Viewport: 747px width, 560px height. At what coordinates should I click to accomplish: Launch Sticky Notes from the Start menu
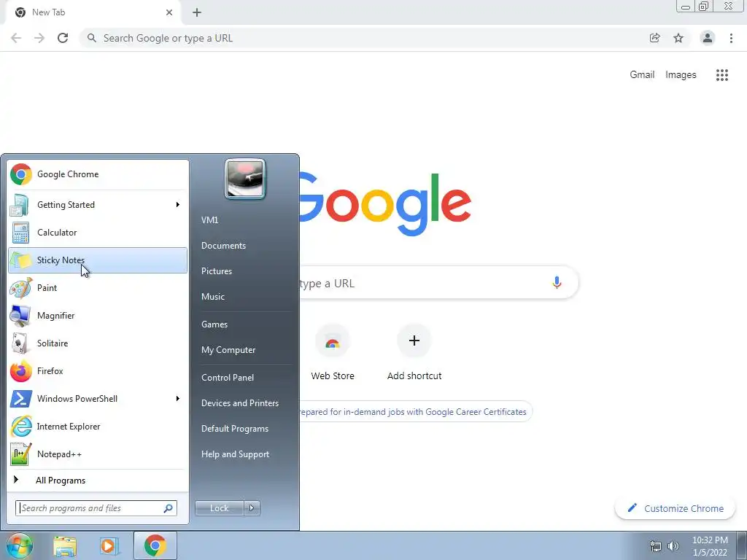coord(98,260)
